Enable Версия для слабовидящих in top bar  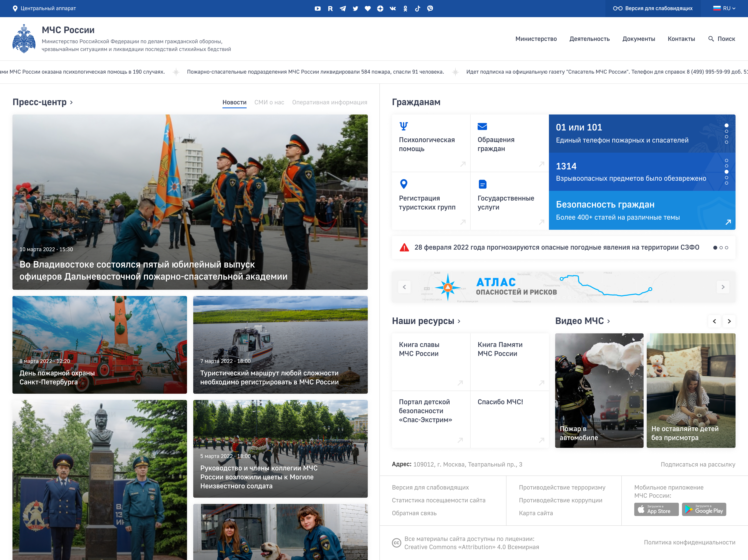click(x=653, y=8)
